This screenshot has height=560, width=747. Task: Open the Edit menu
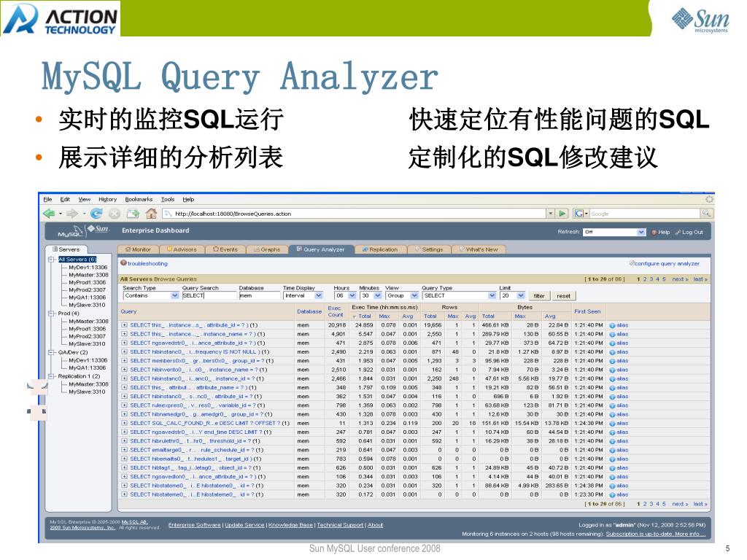pyautogui.click(x=65, y=200)
